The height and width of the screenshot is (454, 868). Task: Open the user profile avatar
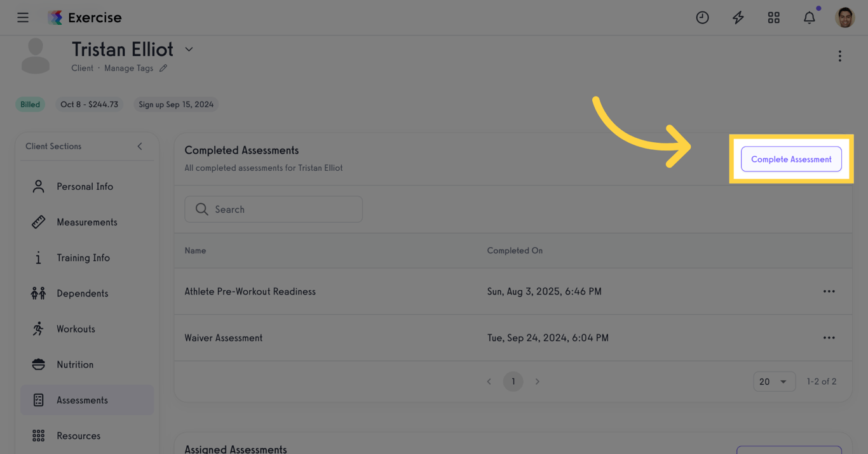[x=844, y=18]
